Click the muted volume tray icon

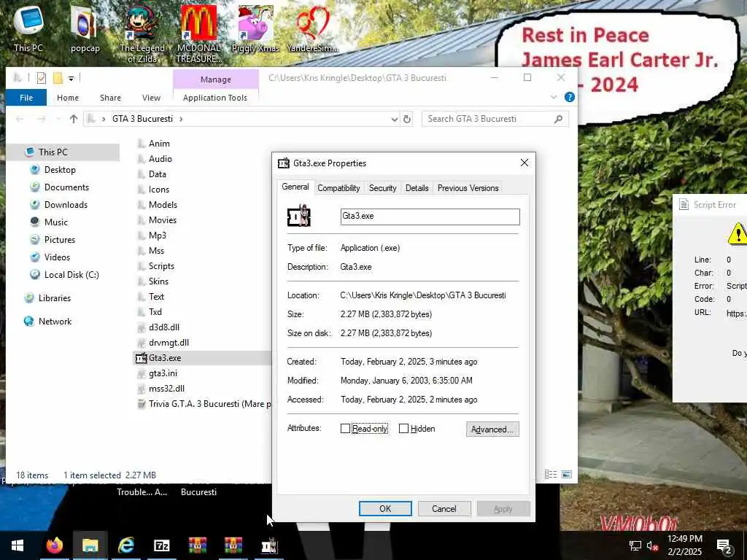pyautogui.click(x=652, y=546)
